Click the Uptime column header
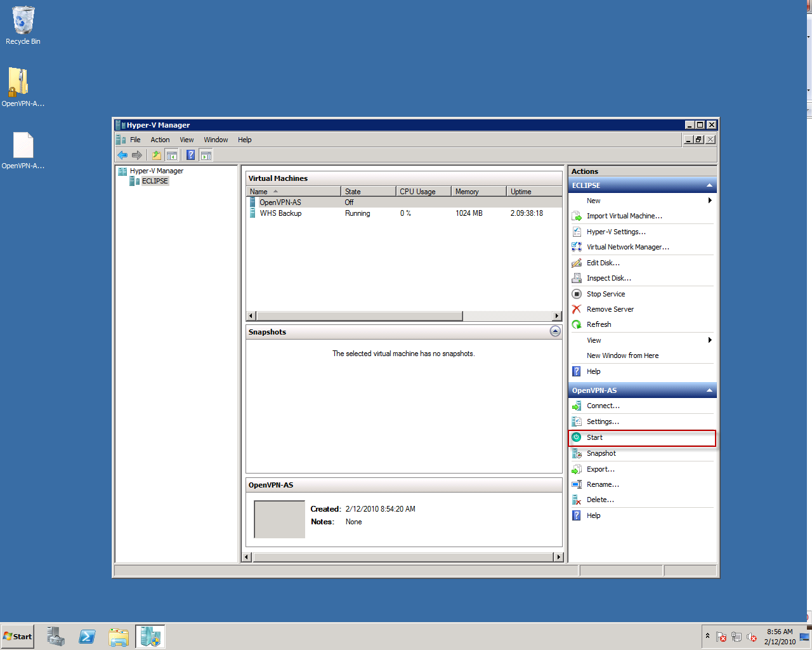Screen dimensions: 812x650 tap(534, 192)
